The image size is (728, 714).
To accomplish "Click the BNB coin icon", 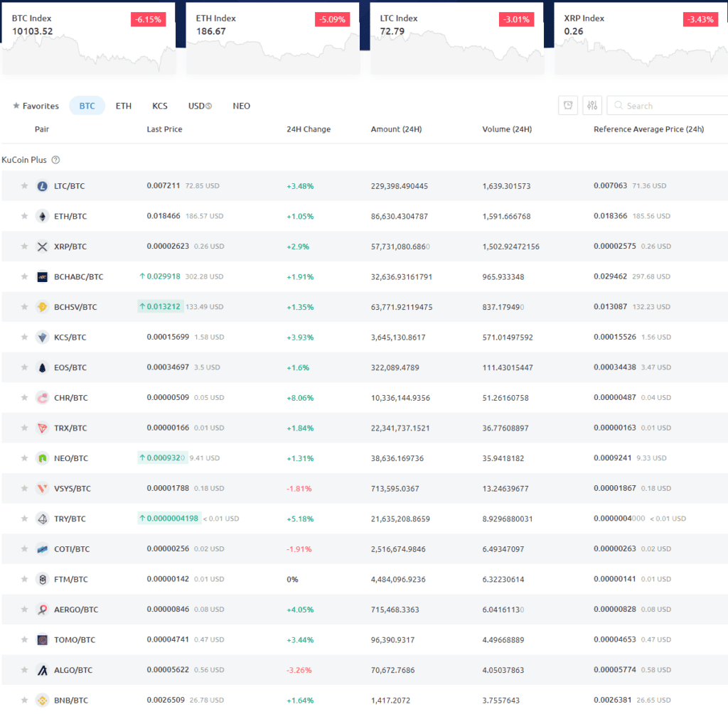I will coord(42,700).
